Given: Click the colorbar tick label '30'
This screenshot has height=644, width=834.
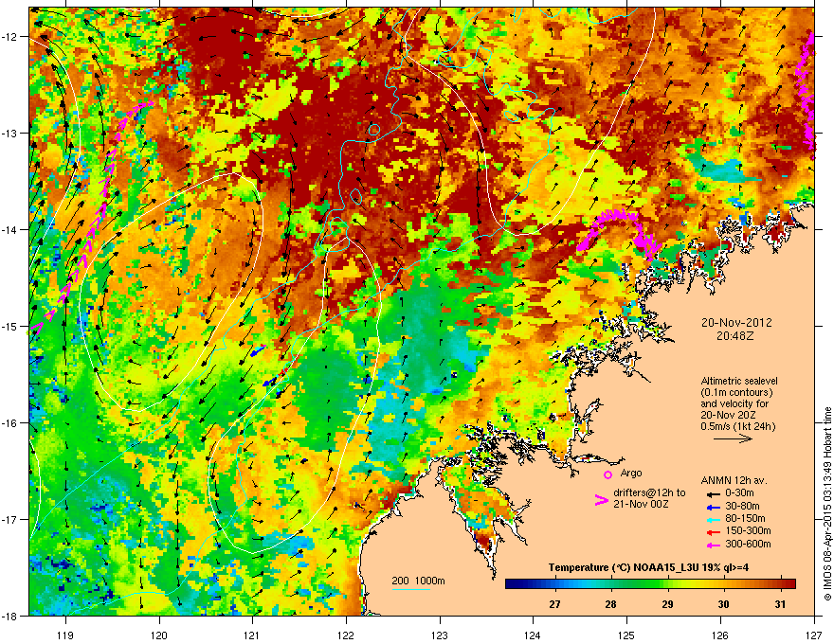Looking at the screenshot, I should pos(723,604).
